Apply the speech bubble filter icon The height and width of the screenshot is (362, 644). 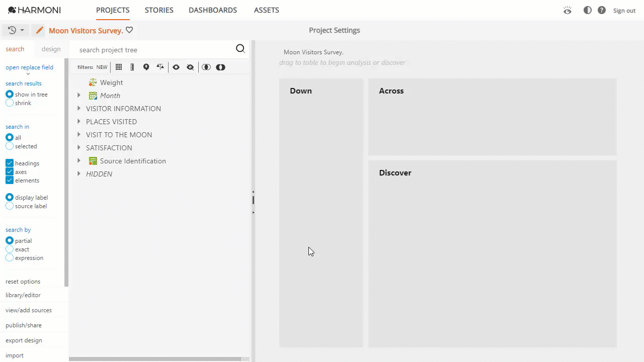click(x=146, y=67)
